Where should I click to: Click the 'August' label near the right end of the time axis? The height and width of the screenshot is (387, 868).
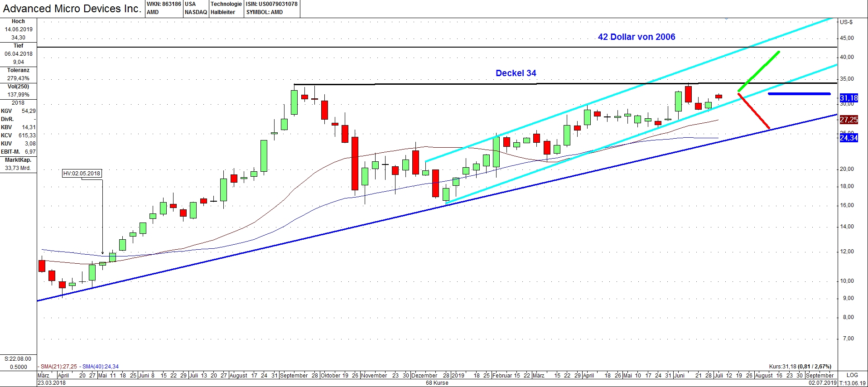pyautogui.click(x=764, y=375)
